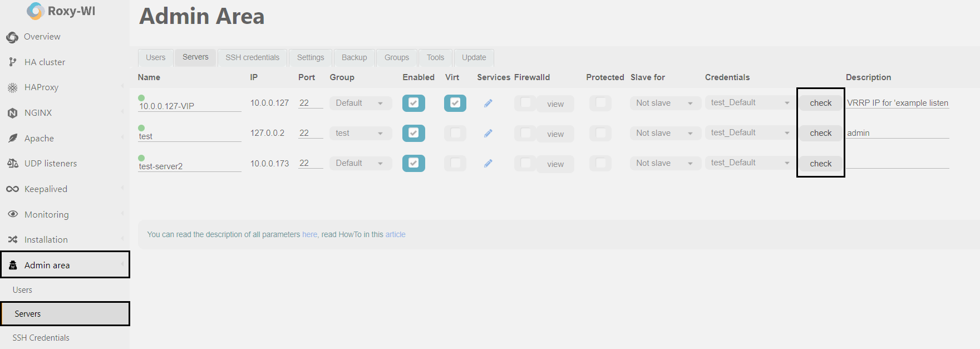Image resolution: width=980 pixels, height=349 pixels.
Task: Click the Monitoring eye icon
Action: (12, 214)
